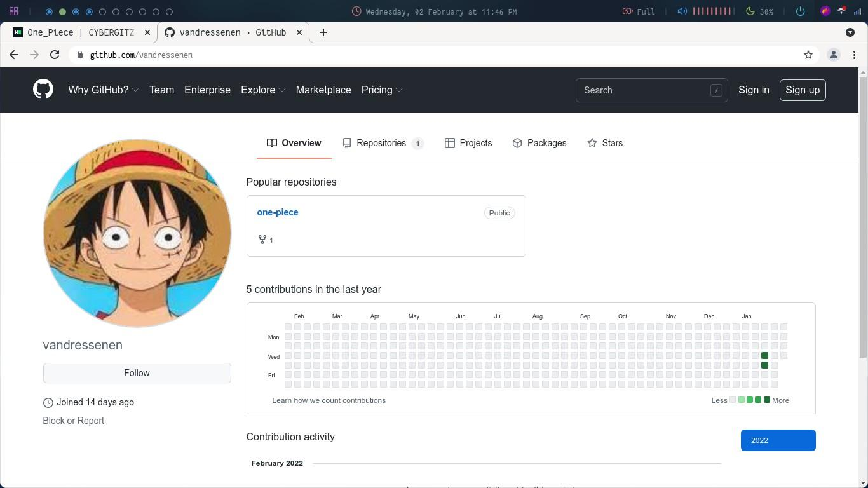The image size is (868, 488).
Task: Click the apps grid icon in top panel
Action: [13, 11]
